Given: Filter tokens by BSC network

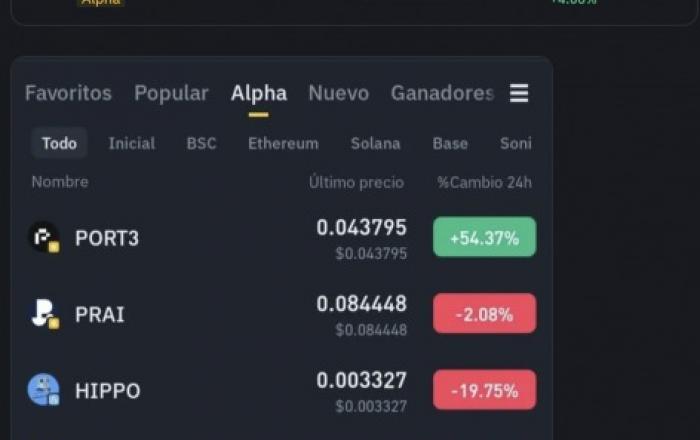Looking at the screenshot, I should (201, 143).
